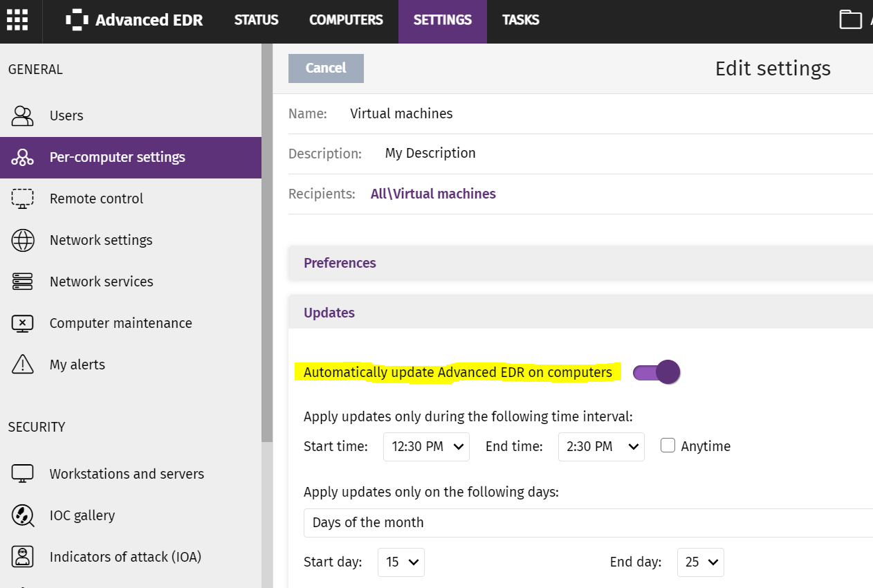873x588 pixels.
Task: Select the SETTINGS tab
Action: [443, 21]
